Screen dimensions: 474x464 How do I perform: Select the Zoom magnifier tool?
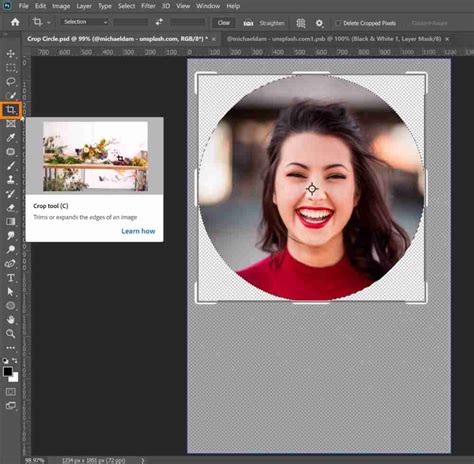click(x=11, y=334)
